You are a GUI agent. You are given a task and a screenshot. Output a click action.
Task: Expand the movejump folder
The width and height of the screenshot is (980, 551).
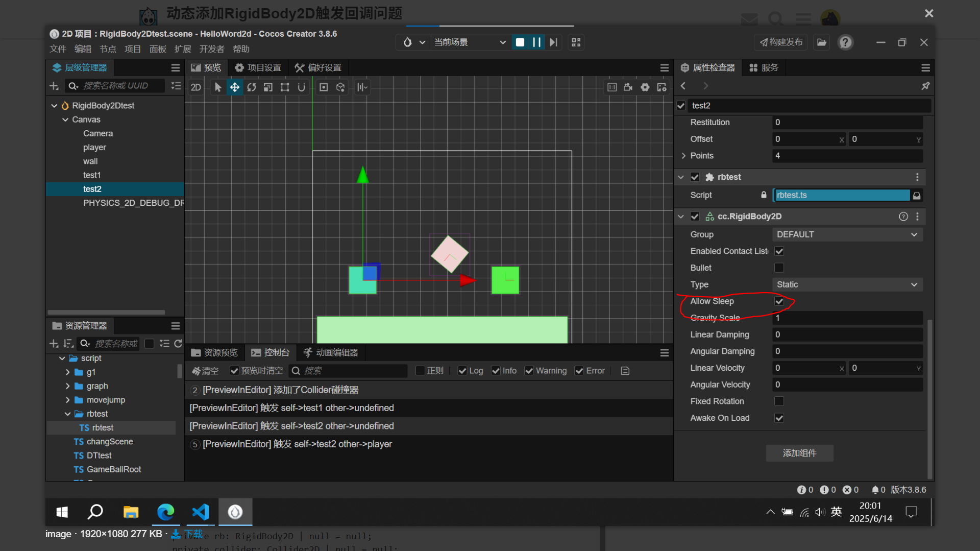point(67,400)
